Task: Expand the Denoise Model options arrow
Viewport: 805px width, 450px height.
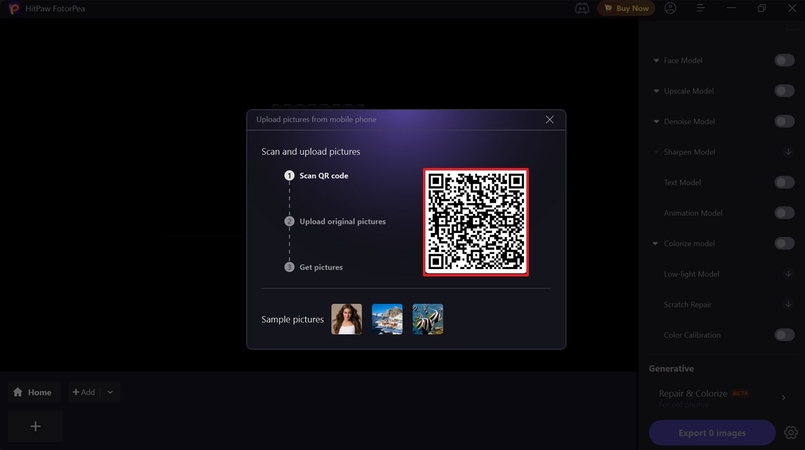Action: [656, 122]
